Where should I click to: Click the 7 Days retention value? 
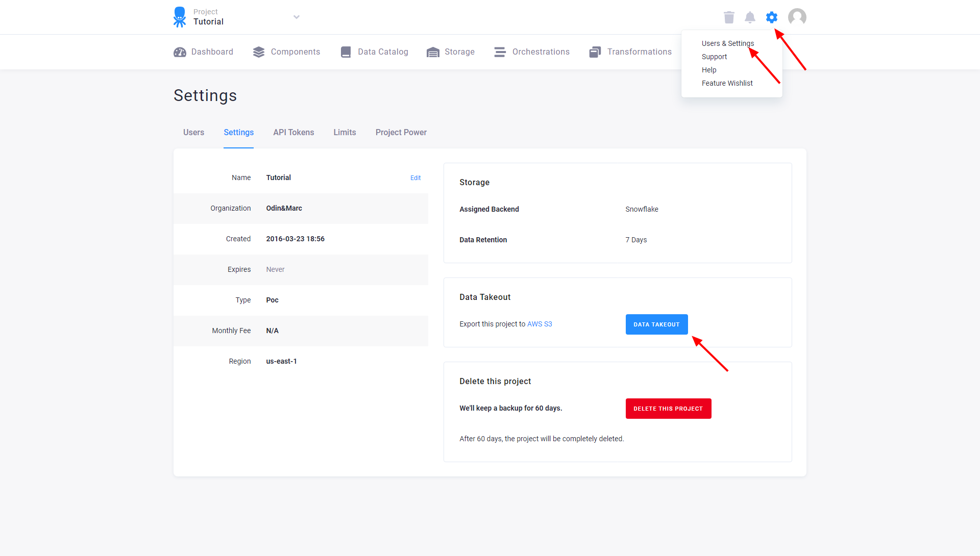636,240
